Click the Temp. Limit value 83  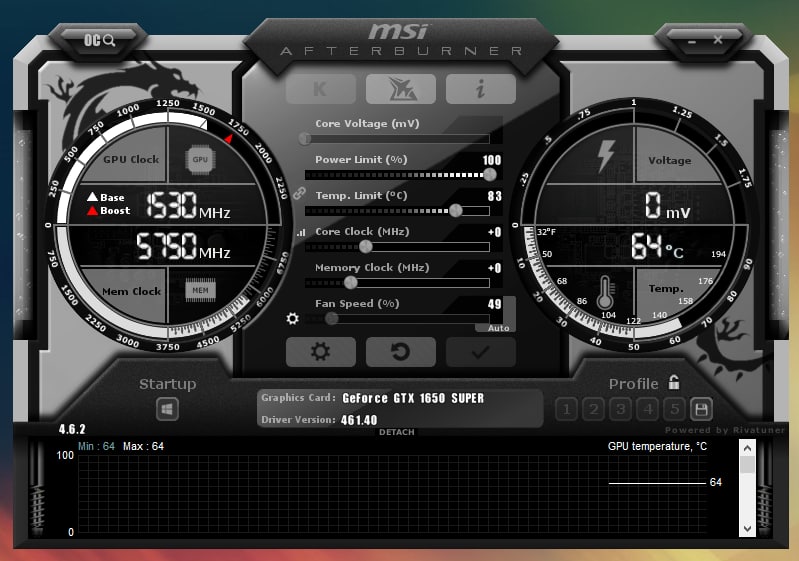494,196
